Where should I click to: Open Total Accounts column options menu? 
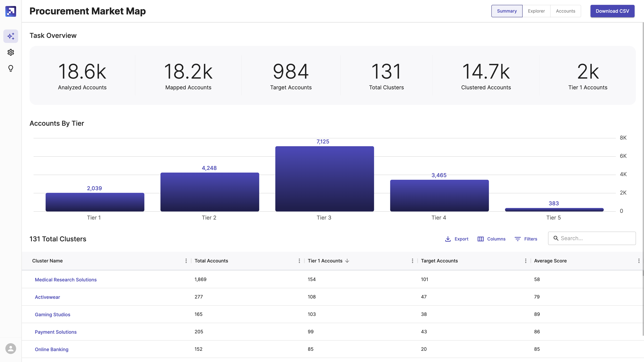click(299, 261)
